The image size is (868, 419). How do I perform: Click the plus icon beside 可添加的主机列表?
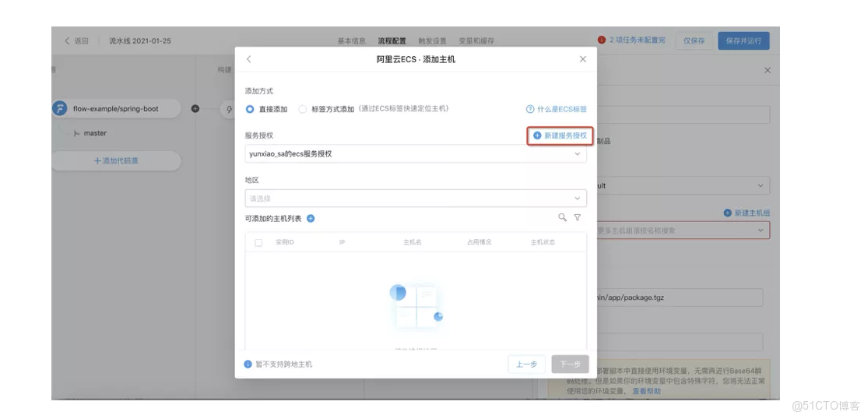311,219
